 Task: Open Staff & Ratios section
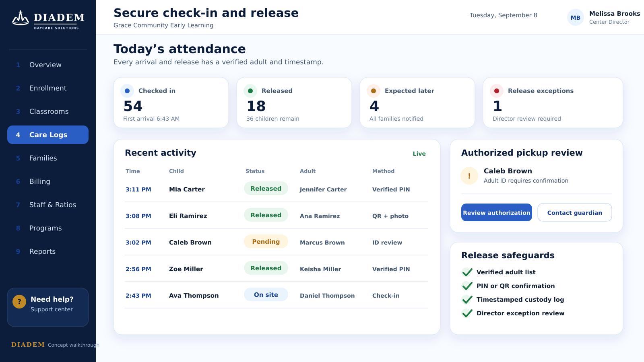48,205
